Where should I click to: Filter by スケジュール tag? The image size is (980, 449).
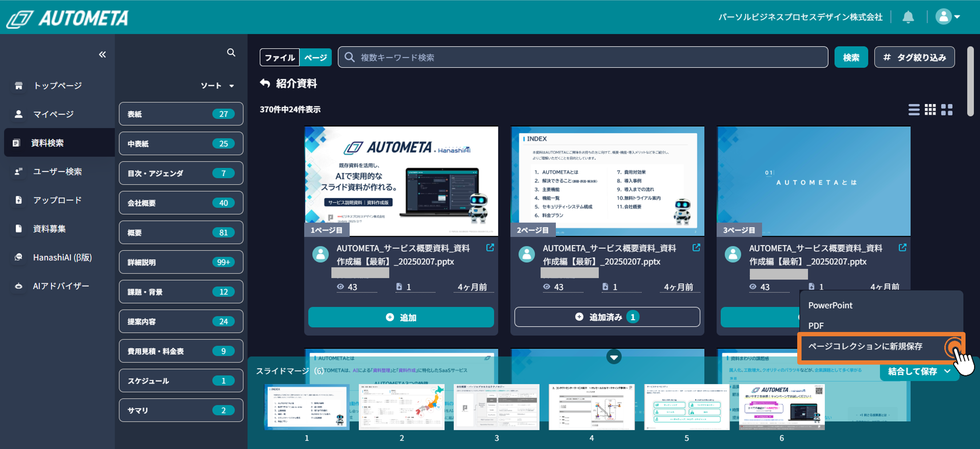[x=181, y=381]
